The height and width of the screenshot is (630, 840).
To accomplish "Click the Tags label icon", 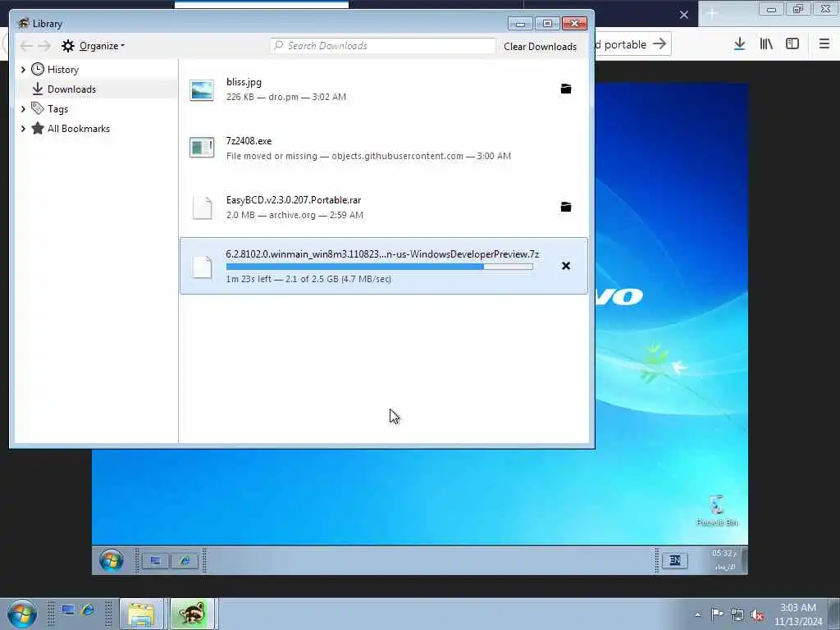I will (38, 109).
